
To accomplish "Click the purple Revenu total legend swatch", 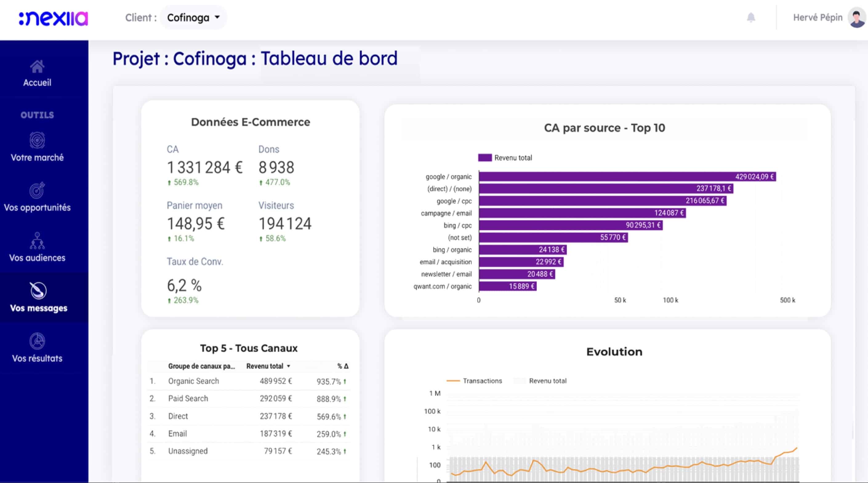I will [485, 158].
